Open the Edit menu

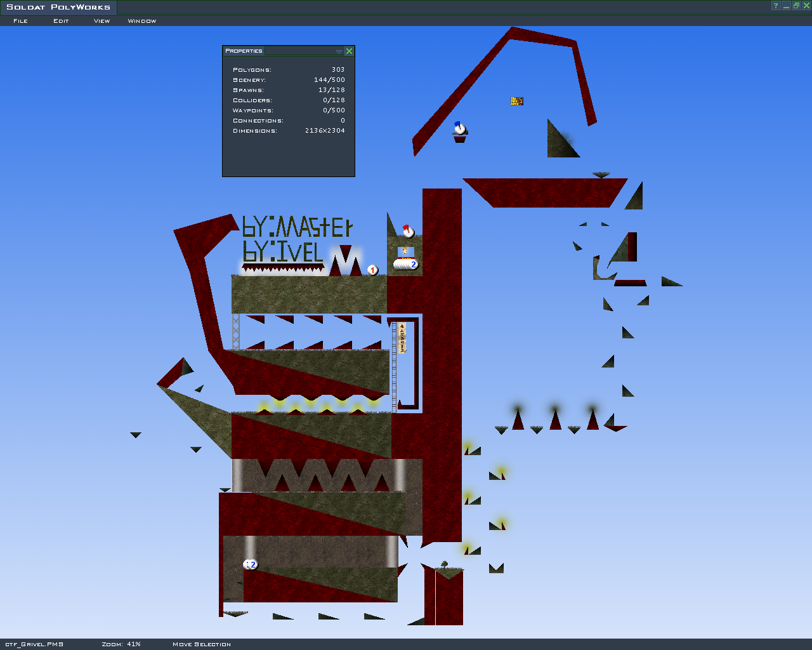pos(61,21)
